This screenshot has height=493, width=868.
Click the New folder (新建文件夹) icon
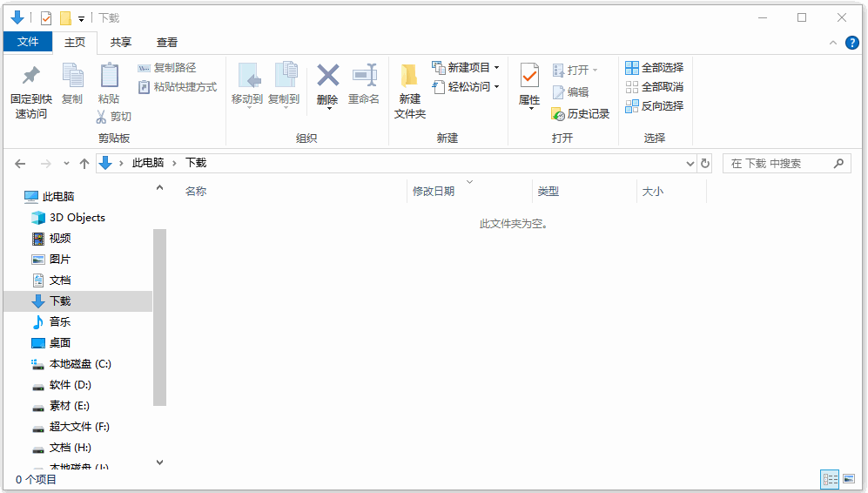tap(410, 76)
